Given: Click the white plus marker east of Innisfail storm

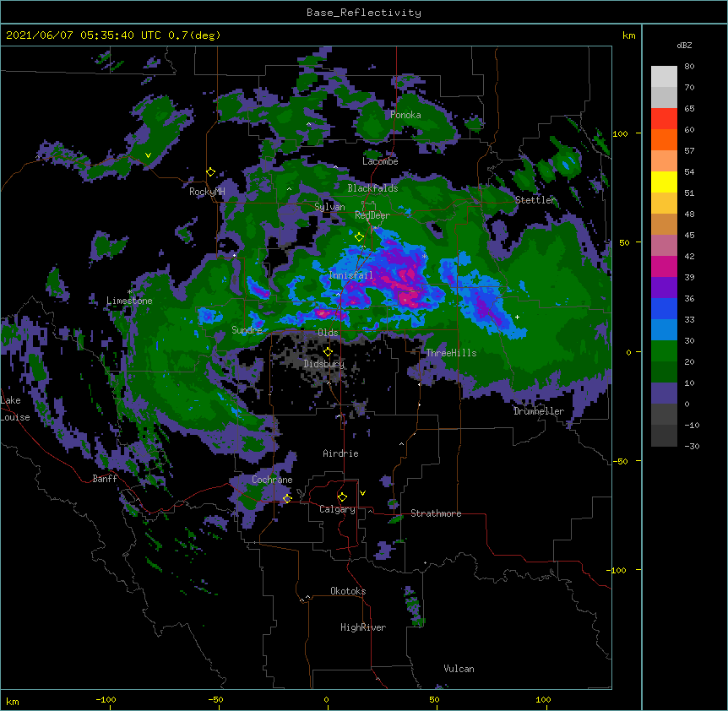Looking at the screenshot, I should point(517,317).
